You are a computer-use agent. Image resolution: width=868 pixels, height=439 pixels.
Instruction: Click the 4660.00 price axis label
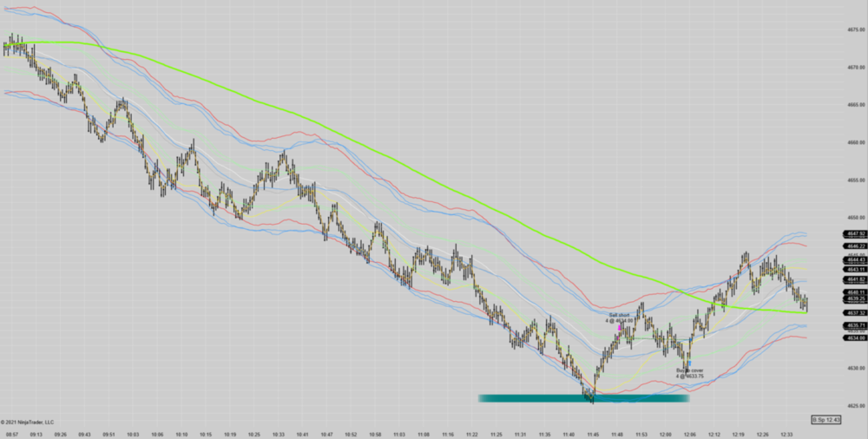click(x=855, y=142)
